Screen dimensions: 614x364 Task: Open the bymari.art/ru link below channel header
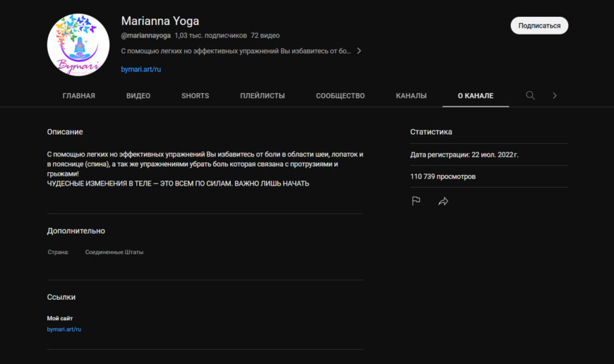[x=141, y=69]
